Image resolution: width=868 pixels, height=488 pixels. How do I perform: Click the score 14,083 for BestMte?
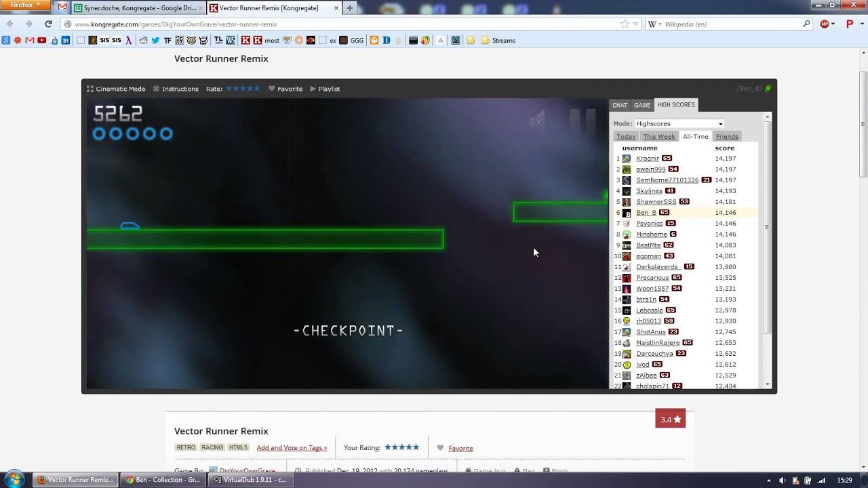[x=725, y=245]
